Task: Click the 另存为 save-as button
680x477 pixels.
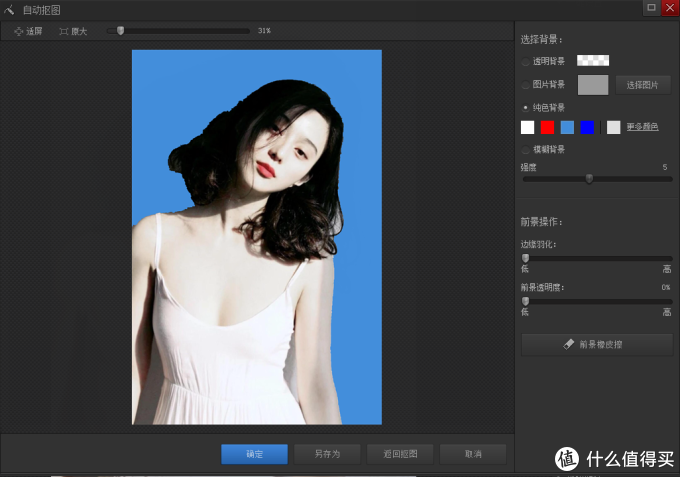Action: click(327, 454)
